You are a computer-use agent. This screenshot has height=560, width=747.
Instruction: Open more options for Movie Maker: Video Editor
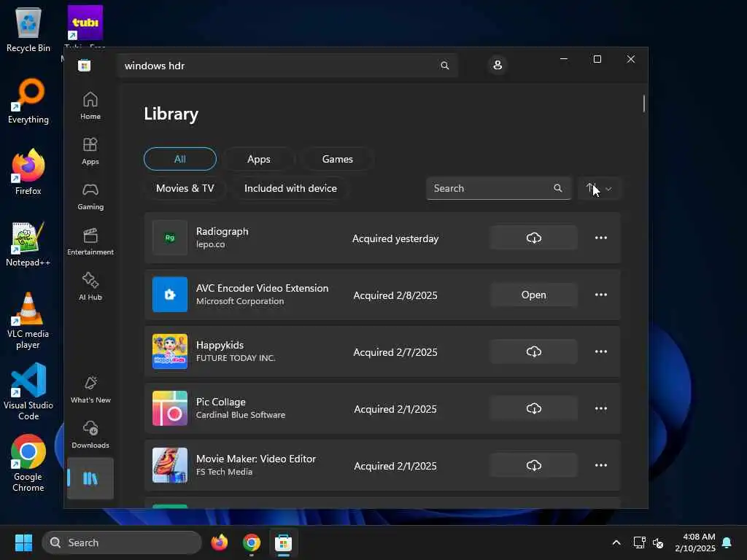pyautogui.click(x=601, y=465)
